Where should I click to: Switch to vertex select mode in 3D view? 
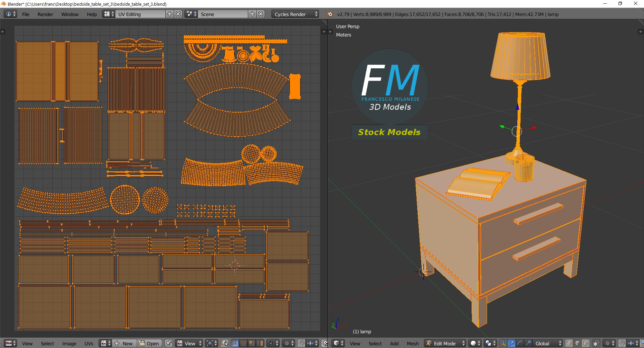point(569,343)
